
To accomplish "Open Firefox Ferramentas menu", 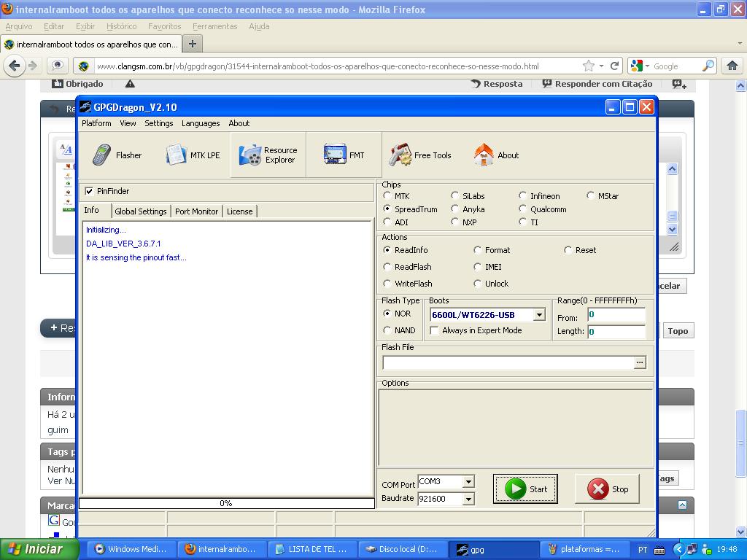I will [x=215, y=27].
